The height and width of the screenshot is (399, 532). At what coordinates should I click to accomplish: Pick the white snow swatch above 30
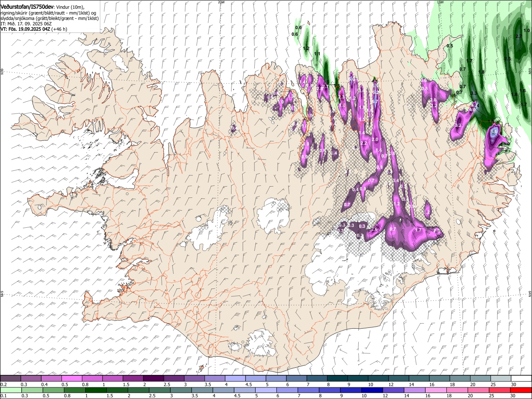pos(522,378)
